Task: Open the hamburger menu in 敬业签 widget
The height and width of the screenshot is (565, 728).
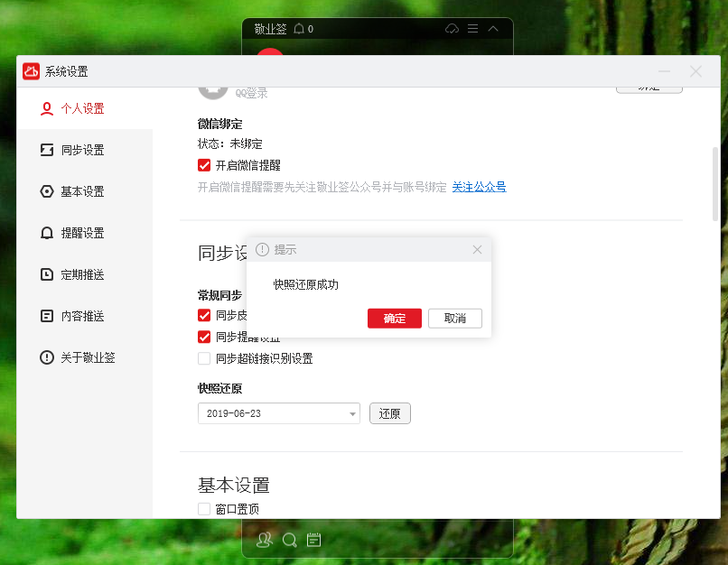Action: (473, 29)
